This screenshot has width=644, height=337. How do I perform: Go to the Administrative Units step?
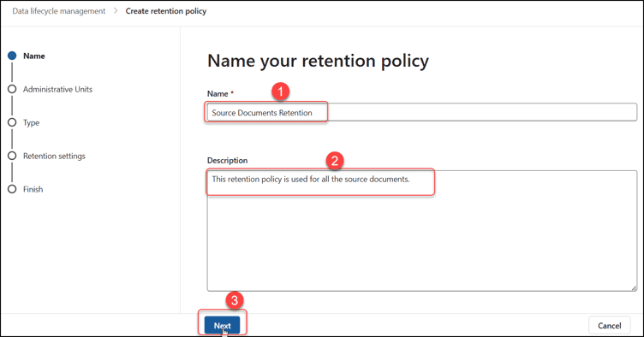[x=57, y=89]
